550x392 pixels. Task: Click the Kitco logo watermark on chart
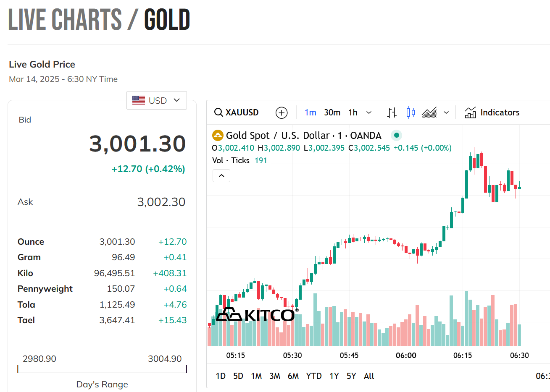tap(255, 314)
